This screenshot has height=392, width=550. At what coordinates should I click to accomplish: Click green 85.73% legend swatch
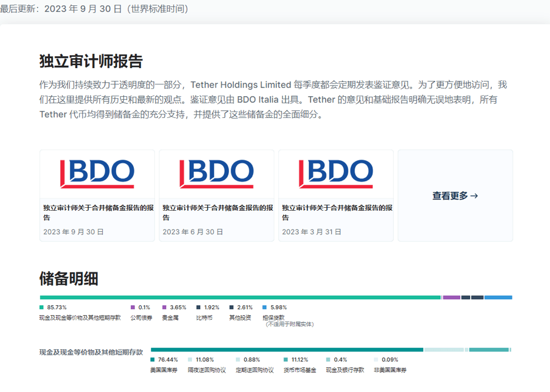(42, 307)
